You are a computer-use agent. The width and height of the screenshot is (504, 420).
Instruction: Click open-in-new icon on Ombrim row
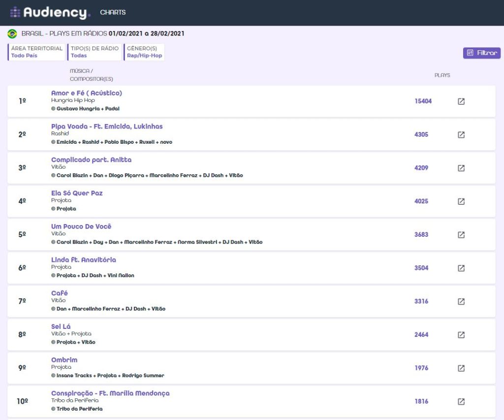[x=461, y=368]
